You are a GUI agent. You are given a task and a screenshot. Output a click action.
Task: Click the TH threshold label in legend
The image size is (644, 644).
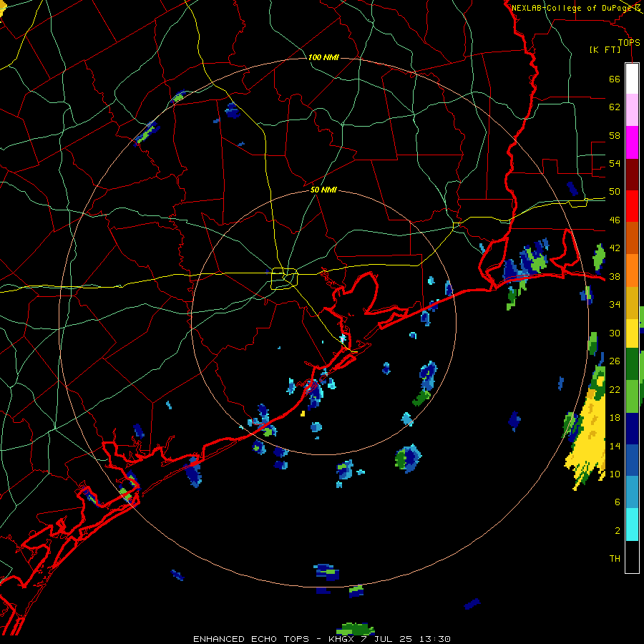pos(615,559)
